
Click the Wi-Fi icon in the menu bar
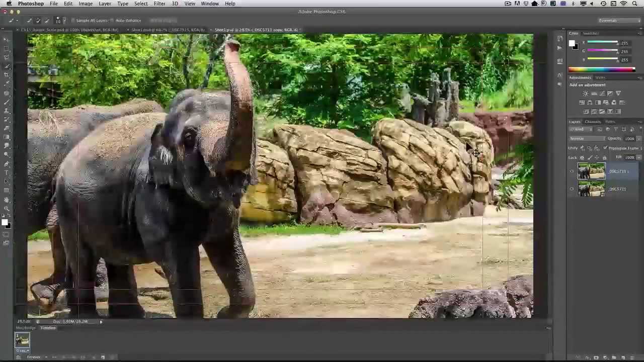coord(623,4)
